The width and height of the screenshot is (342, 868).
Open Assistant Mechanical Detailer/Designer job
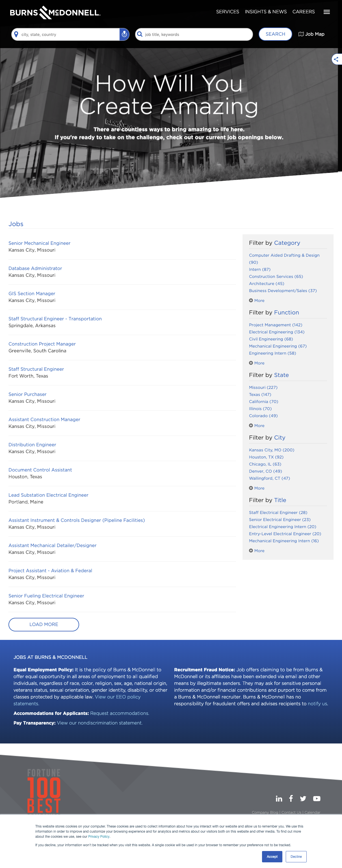(53, 546)
